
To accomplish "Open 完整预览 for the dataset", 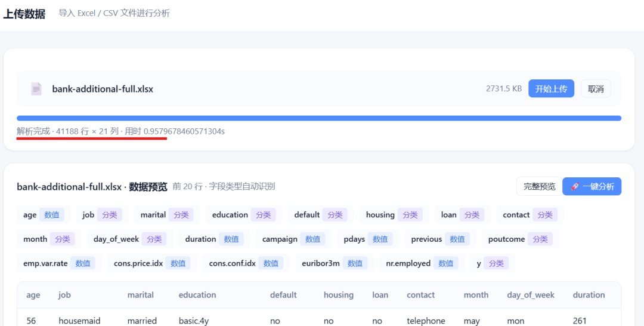I will (x=539, y=187).
